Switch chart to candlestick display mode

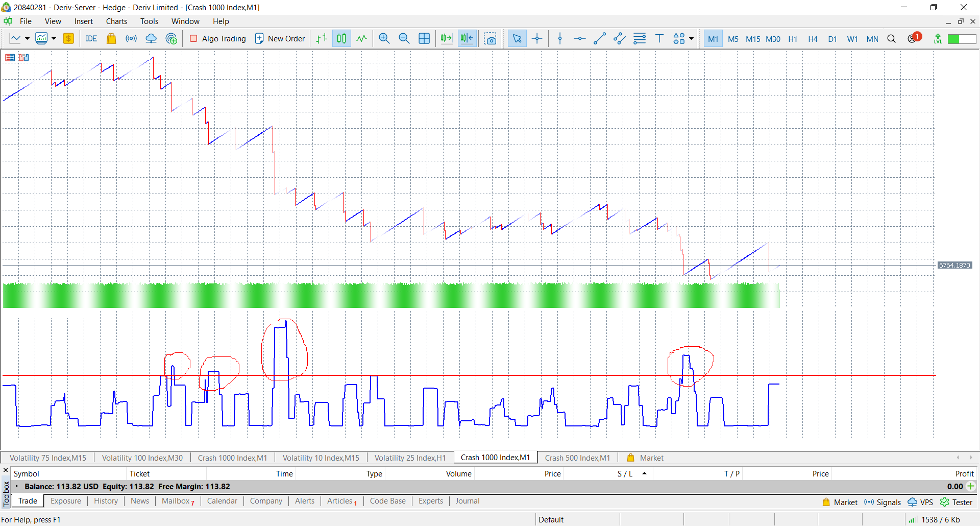pyautogui.click(x=341, y=39)
